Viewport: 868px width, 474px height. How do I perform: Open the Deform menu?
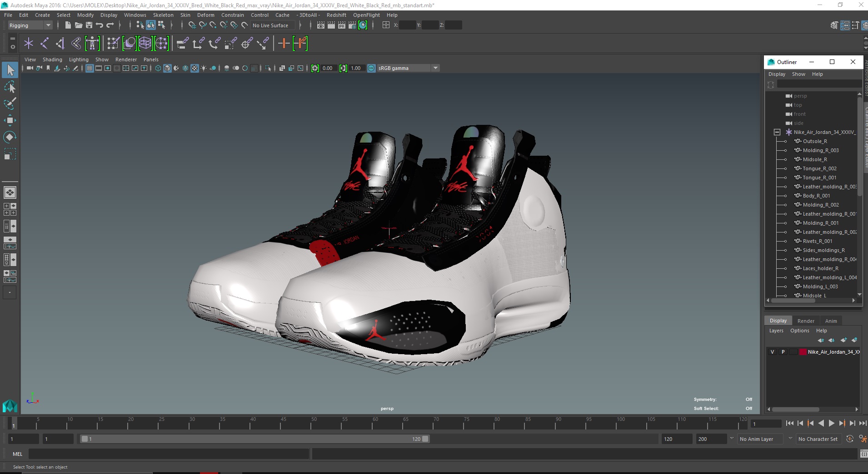click(205, 15)
